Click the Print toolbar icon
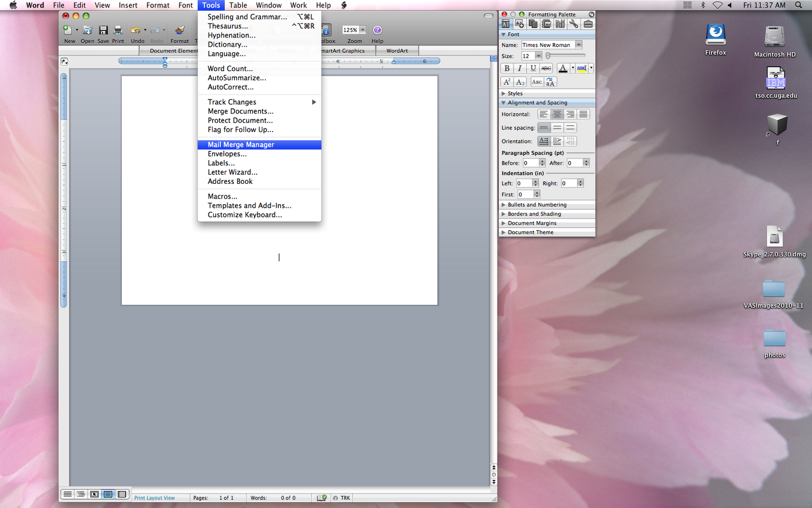This screenshot has height=508, width=812. tap(117, 29)
